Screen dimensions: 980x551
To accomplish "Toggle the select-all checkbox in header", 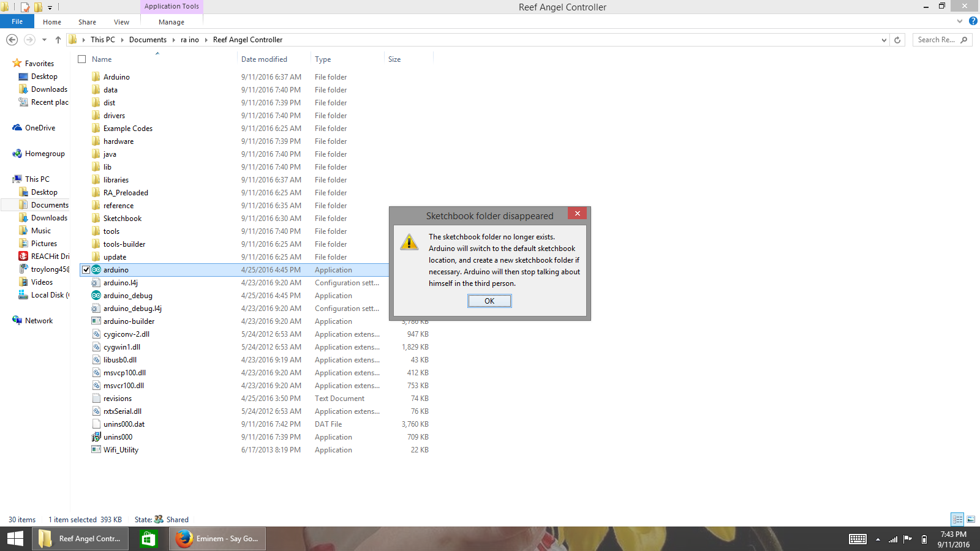I will pyautogui.click(x=82, y=59).
